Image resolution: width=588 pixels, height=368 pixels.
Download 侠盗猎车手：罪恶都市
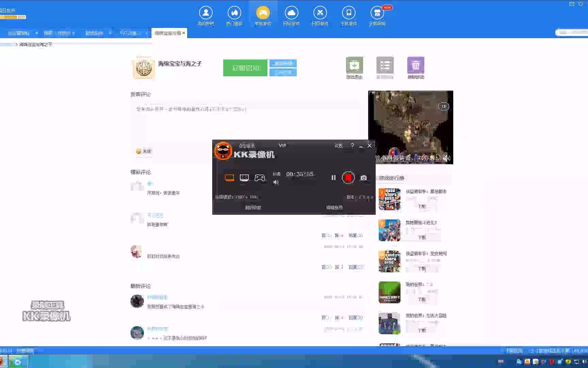pos(422,206)
